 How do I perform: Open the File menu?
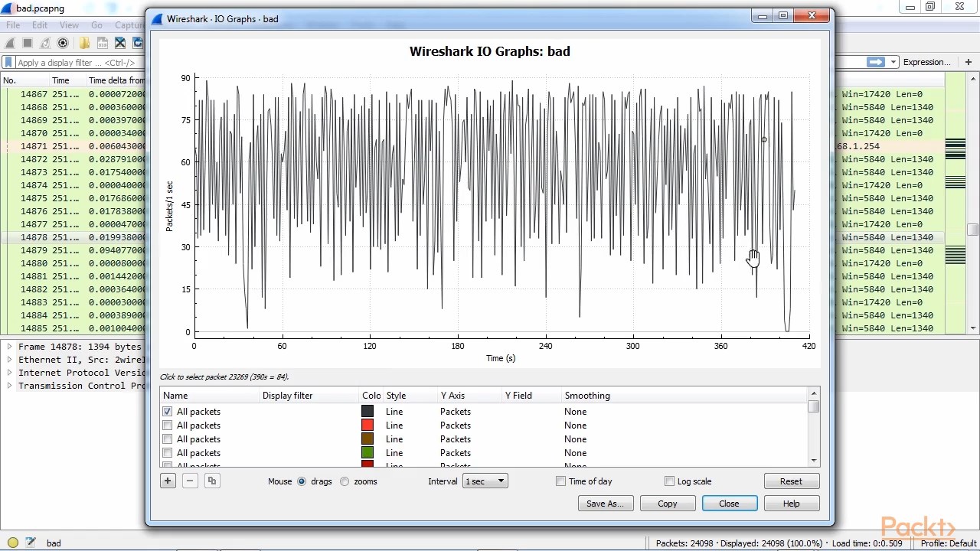tap(13, 25)
